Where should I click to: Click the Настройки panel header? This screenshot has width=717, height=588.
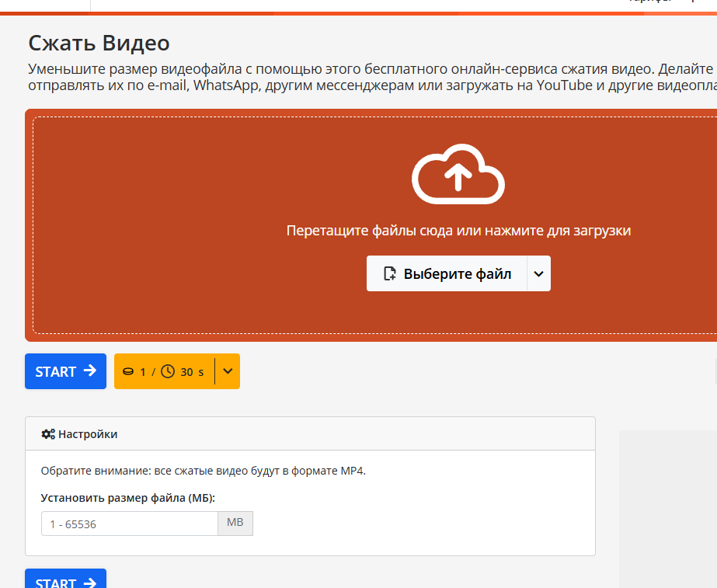[x=310, y=434]
